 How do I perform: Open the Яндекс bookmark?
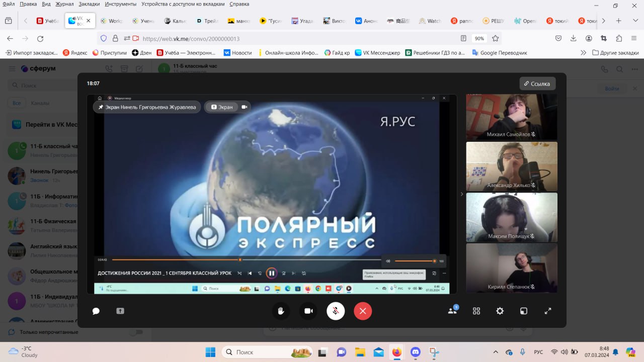point(74,52)
